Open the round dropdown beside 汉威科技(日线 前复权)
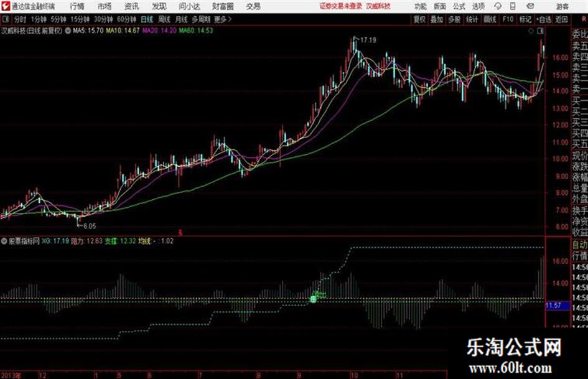 point(68,30)
